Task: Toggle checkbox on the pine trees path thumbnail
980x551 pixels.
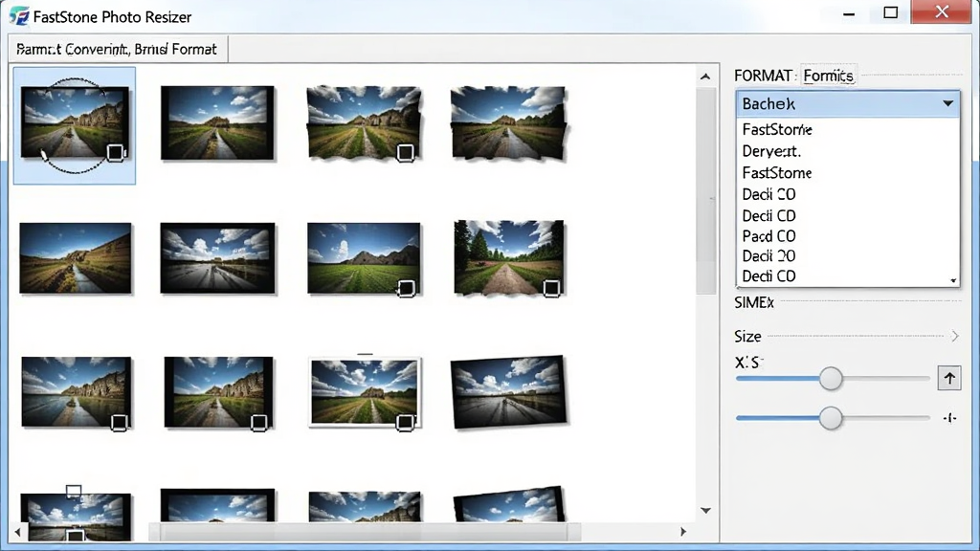Action: click(551, 288)
